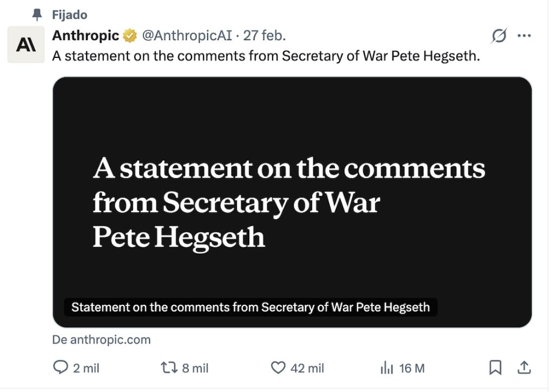Click the 42 mil likes count
The width and height of the screenshot is (555, 392).
[x=307, y=369]
